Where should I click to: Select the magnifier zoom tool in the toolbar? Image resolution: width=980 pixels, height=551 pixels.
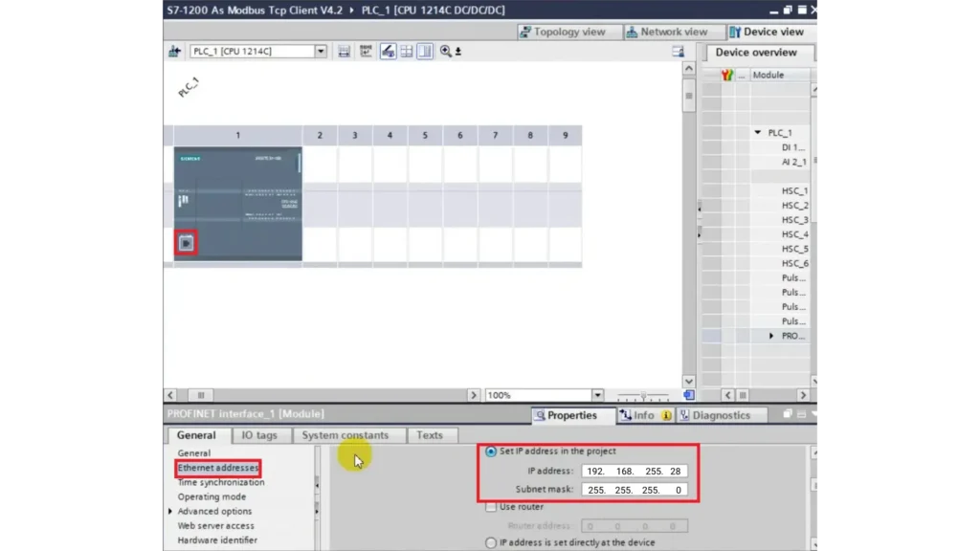(x=446, y=51)
